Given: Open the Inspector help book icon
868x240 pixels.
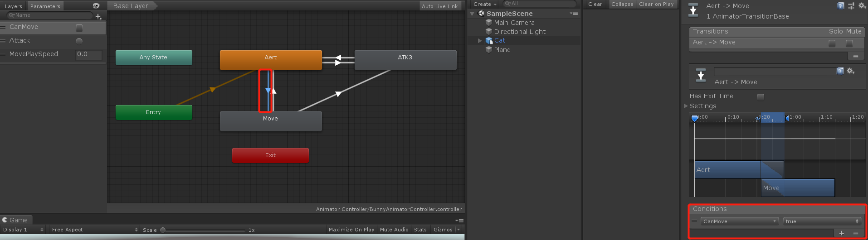Looking at the screenshot, I should click(840, 6).
